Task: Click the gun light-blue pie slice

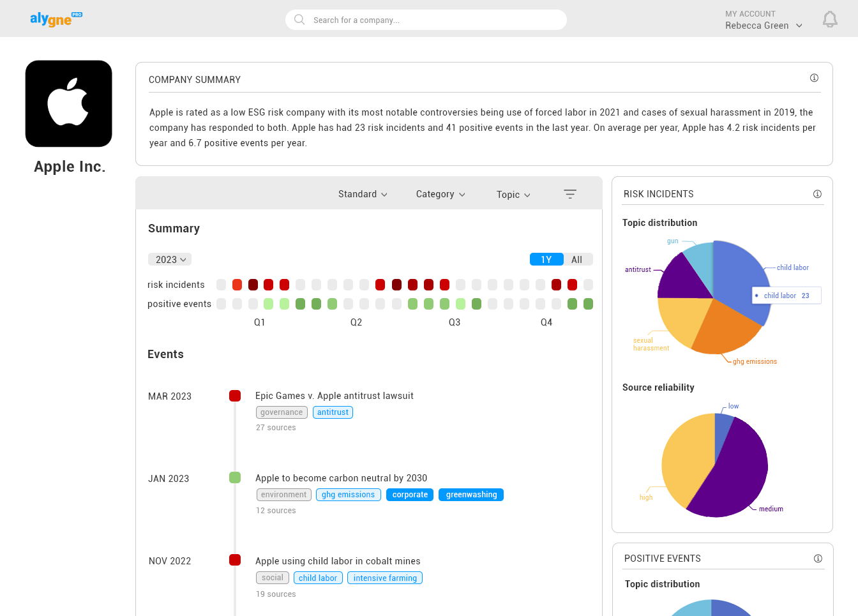Action: tap(701, 262)
